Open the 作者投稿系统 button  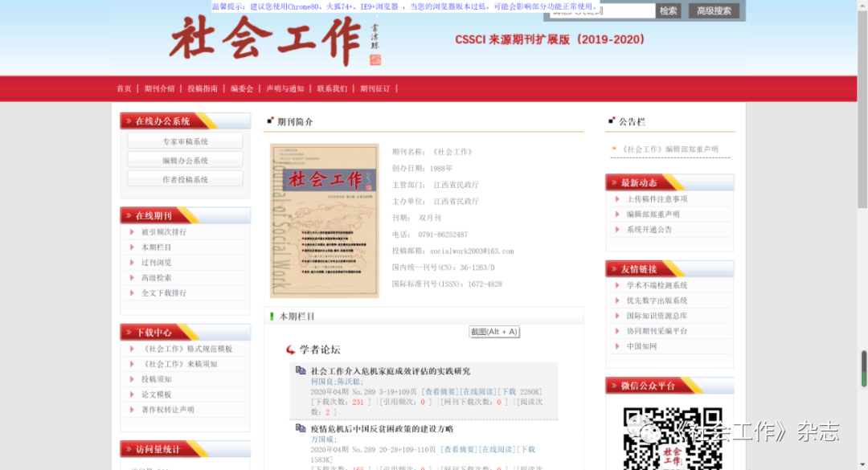tap(185, 179)
